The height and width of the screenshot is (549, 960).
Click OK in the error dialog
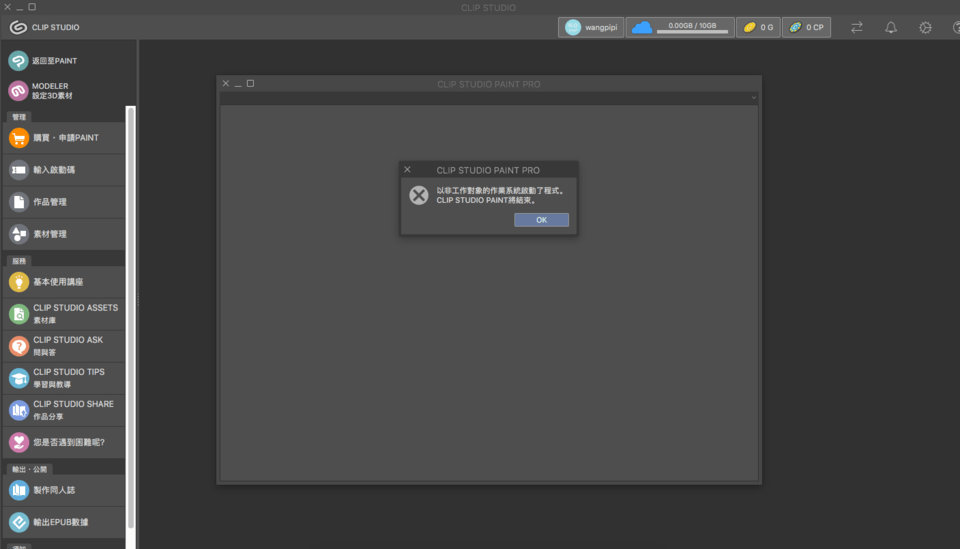click(x=541, y=220)
